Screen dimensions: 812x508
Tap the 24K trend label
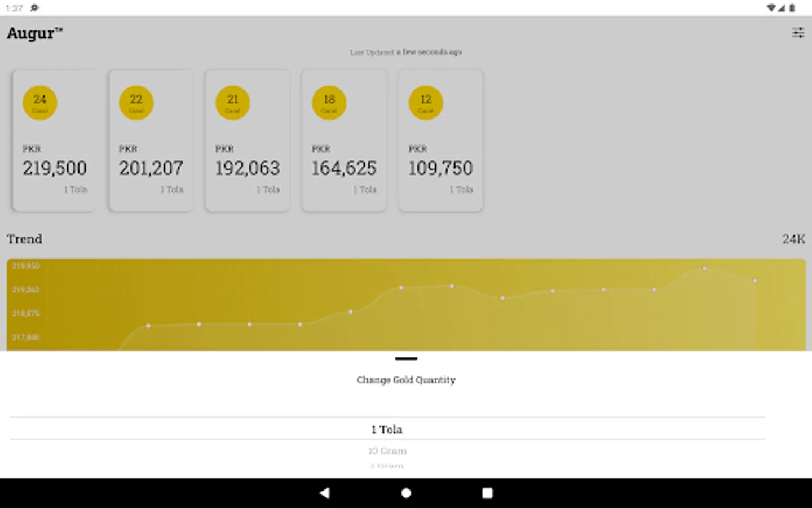click(793, 239)
